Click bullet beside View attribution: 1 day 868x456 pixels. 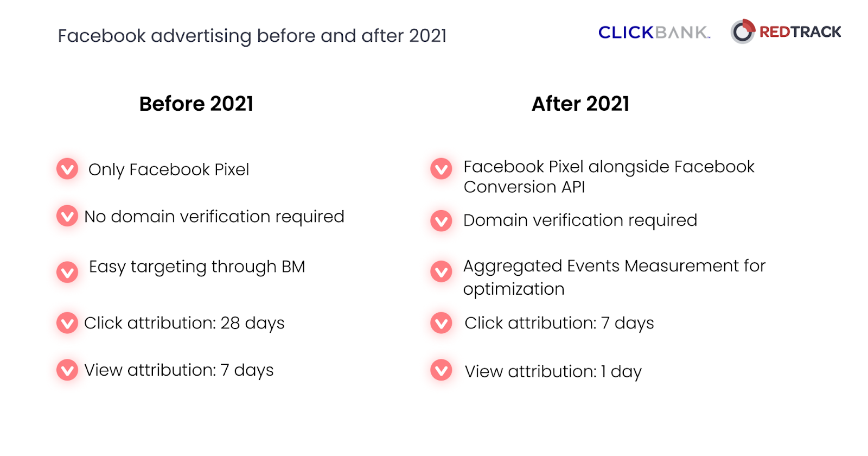(441, 370)
